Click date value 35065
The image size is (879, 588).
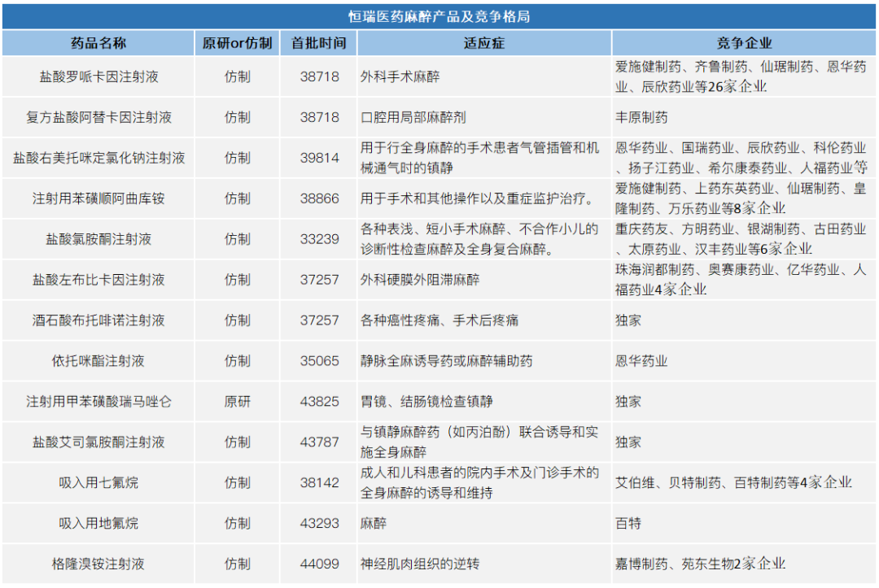320,361
